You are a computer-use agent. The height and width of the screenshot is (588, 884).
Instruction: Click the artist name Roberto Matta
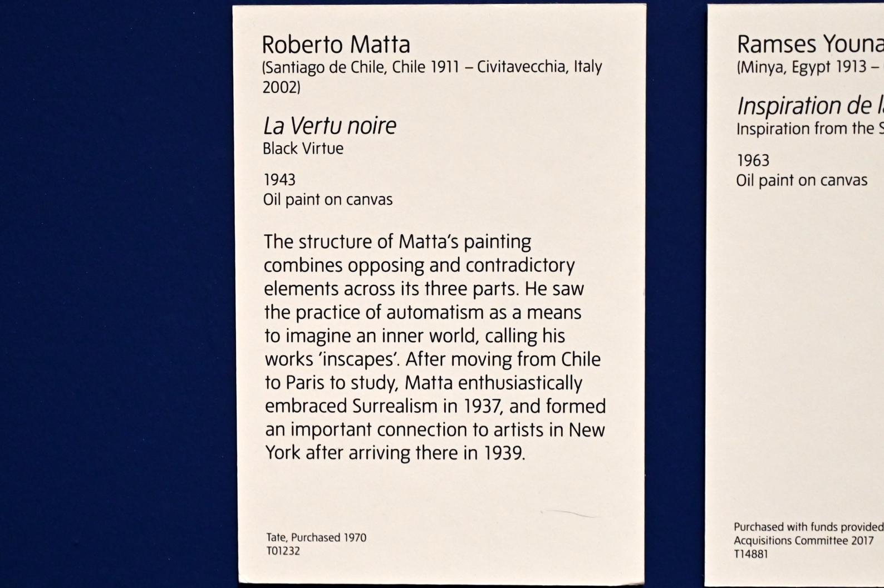(x=336, y=45)
